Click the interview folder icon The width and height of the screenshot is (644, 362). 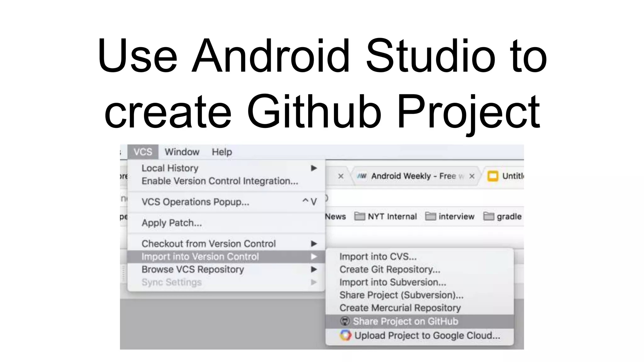tap(430, 217)
